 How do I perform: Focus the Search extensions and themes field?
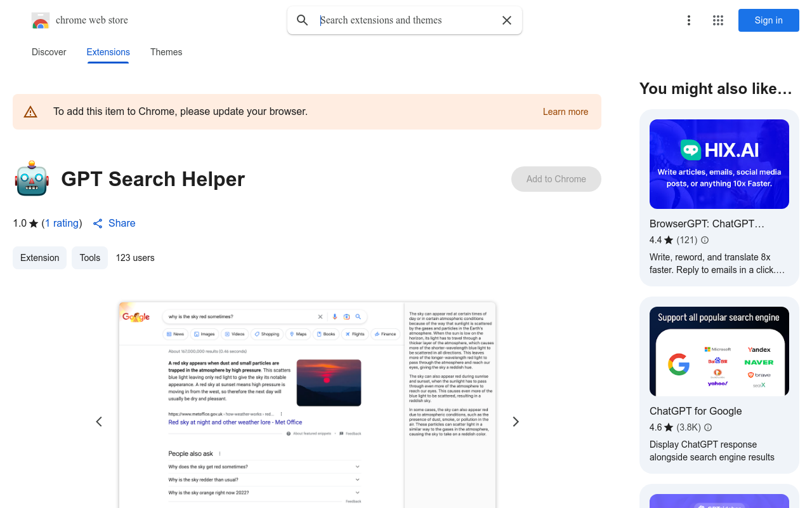[406, 20]
